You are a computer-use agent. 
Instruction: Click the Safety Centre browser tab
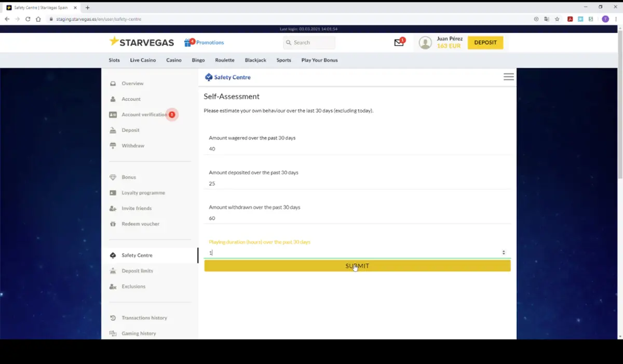coord(42,8)
